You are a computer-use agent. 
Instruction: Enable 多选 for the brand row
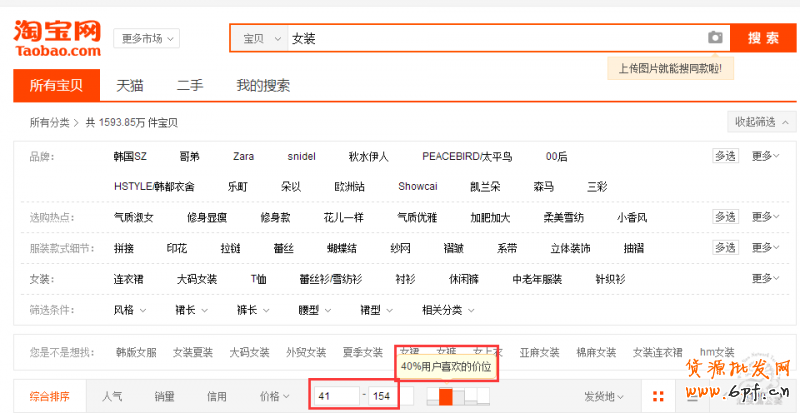(x=725, y=156)
